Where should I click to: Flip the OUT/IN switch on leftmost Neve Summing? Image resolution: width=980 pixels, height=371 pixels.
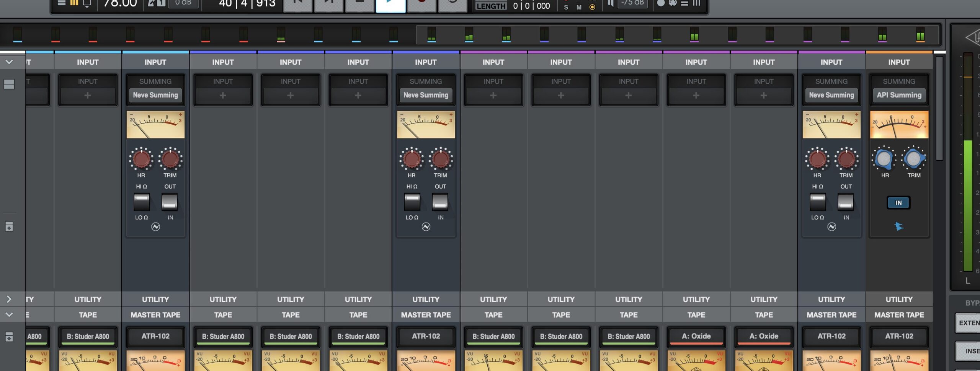tap(170, 202)
